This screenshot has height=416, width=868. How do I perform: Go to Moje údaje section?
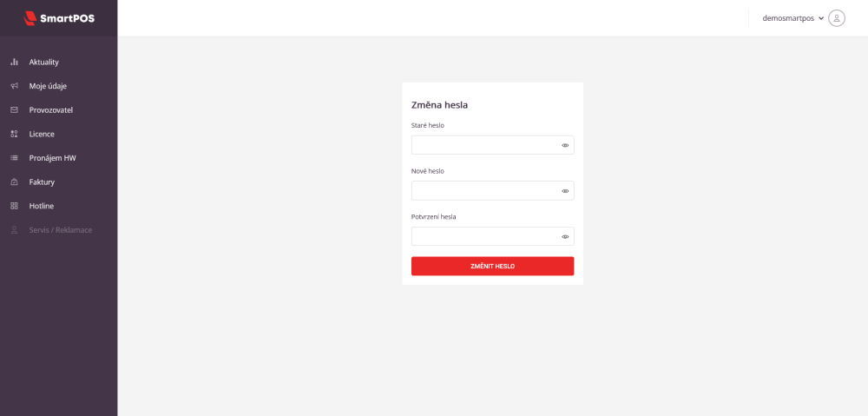(48, 86)
